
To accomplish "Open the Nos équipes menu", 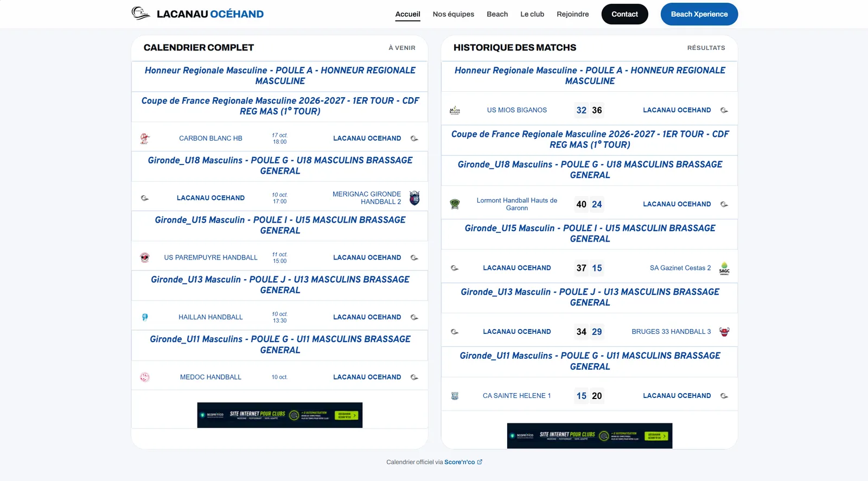I will pyautogui.click(x=454, y=14).
